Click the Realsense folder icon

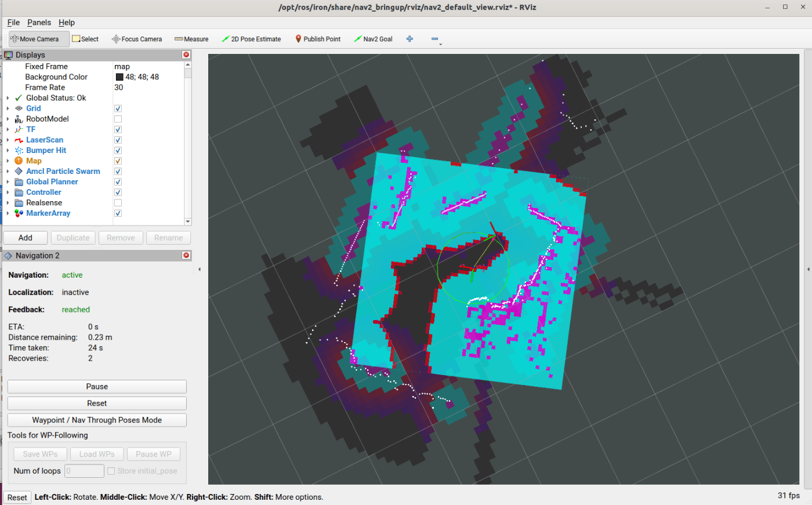click(x=19, y=202)
